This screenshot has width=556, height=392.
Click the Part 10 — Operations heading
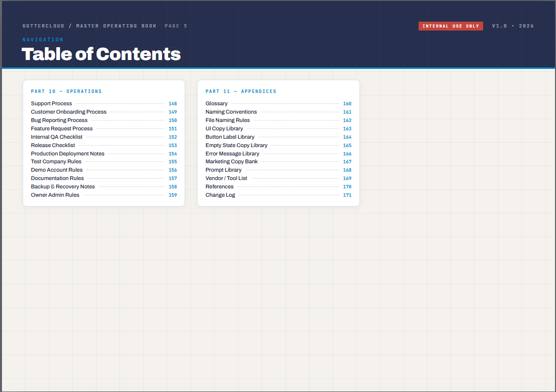click(66, 91)
